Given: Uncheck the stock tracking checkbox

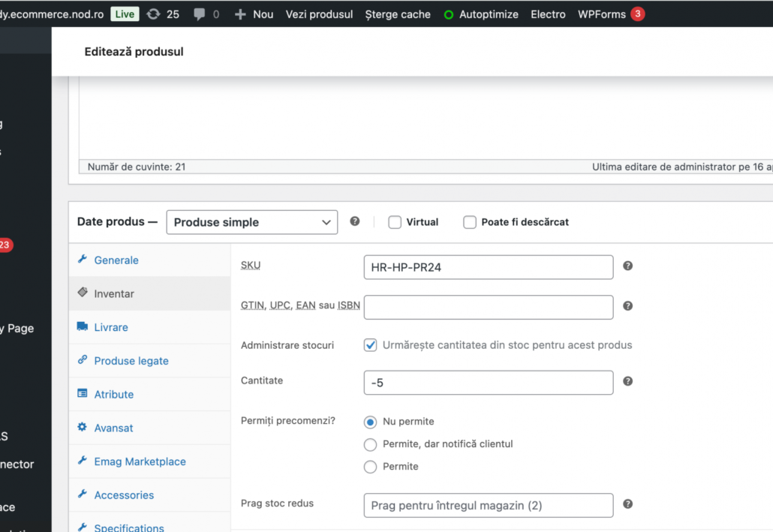Looking at the screenshot, I should (x=370, y=345).
